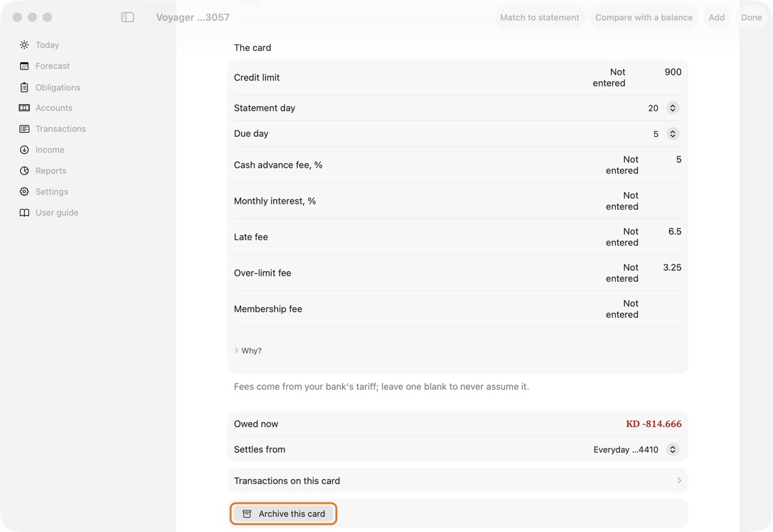The width and height of the screenshot is (773, 532).
Task: Click the Today sun icon
Action: click(x=24, y=45)
